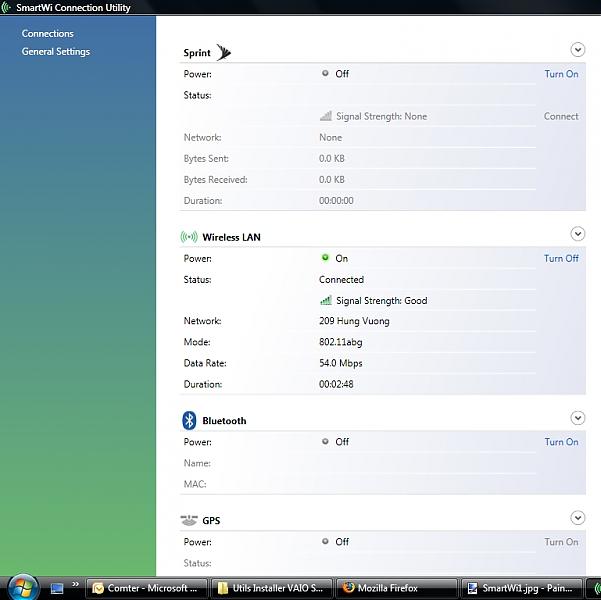Collapse the GPS section chevron
This screenshot has width=601, height=600.
point(577,518)
